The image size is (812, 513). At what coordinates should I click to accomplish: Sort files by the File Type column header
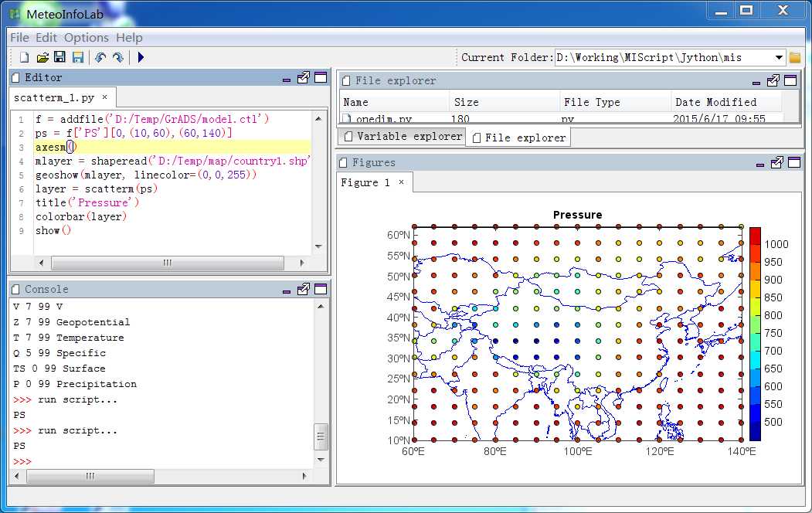coord(616,102)
